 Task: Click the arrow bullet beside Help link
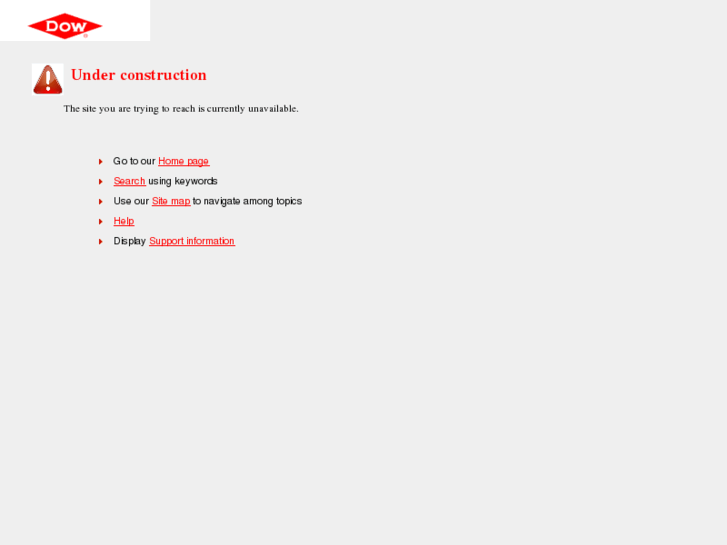click(101, 221)
